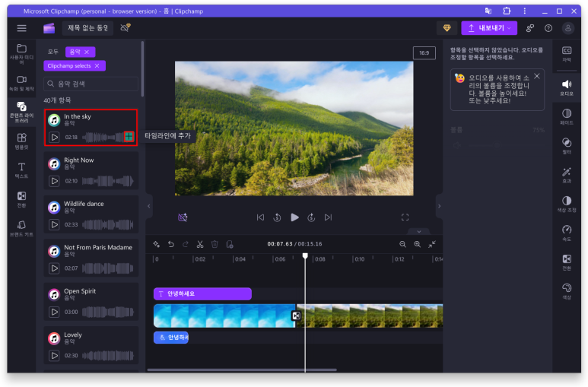Preview play the Right Now track

[x=54, y=181]
